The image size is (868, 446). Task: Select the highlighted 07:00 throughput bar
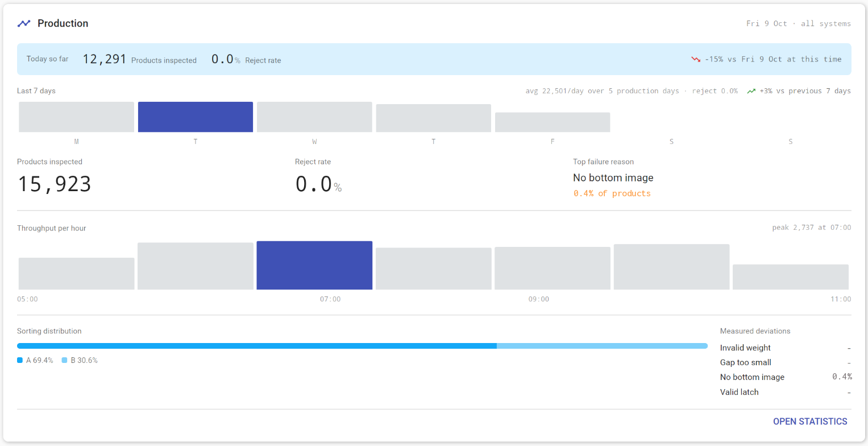click(x=314, y=266)
